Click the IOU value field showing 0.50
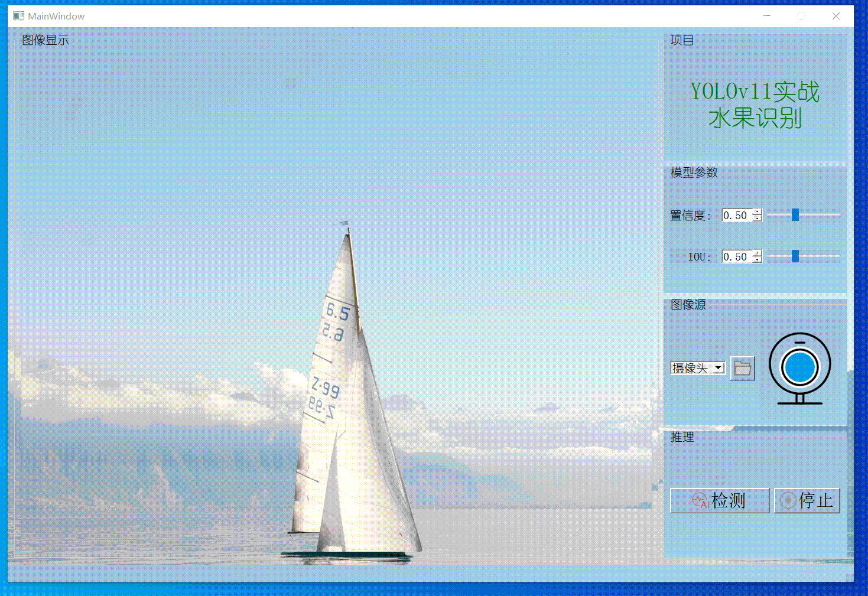Viewport: 868px width, 596px height. (x=736, y=257)
